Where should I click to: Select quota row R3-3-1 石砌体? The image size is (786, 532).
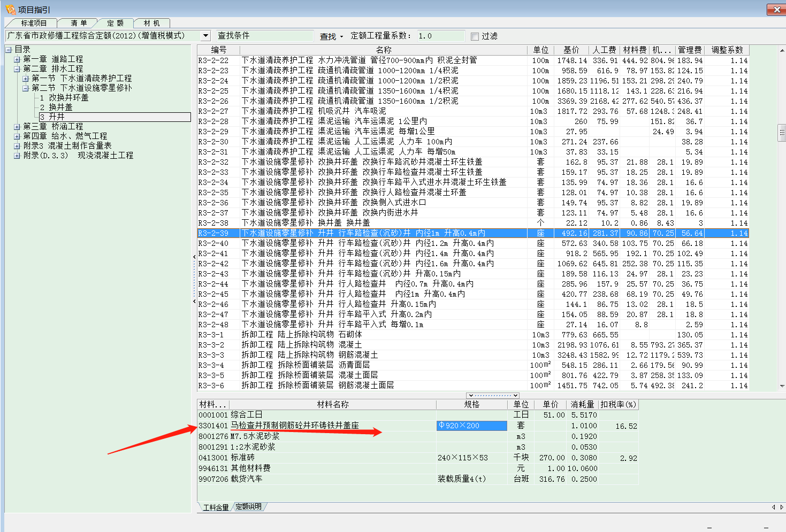(x=473, y=335)
